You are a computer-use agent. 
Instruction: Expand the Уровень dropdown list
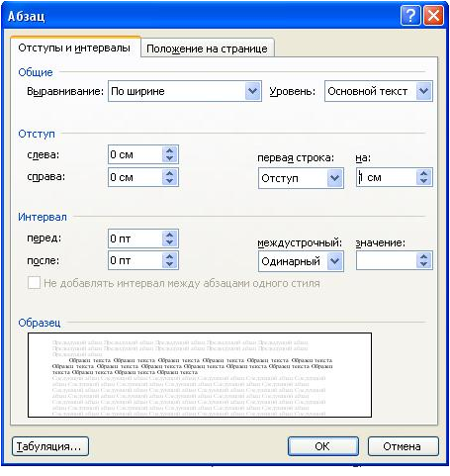click(424, 91)
